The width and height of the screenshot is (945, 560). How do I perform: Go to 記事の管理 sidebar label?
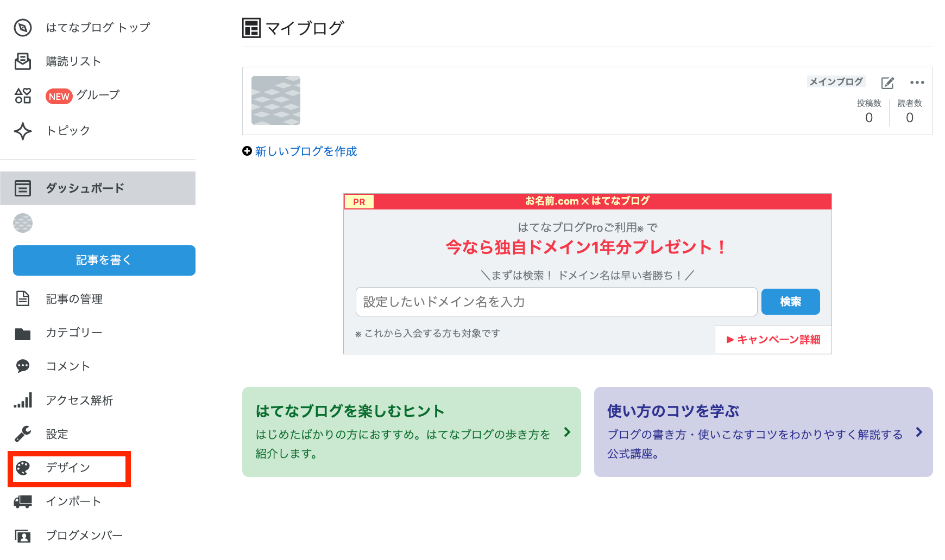[74, 299]
